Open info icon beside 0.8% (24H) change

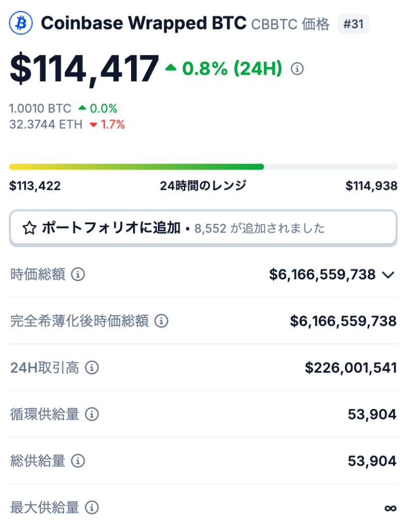[x=297, y=69]
